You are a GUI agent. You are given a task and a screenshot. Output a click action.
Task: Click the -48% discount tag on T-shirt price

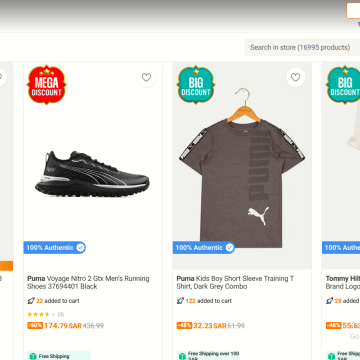click(x=184, y=325)
